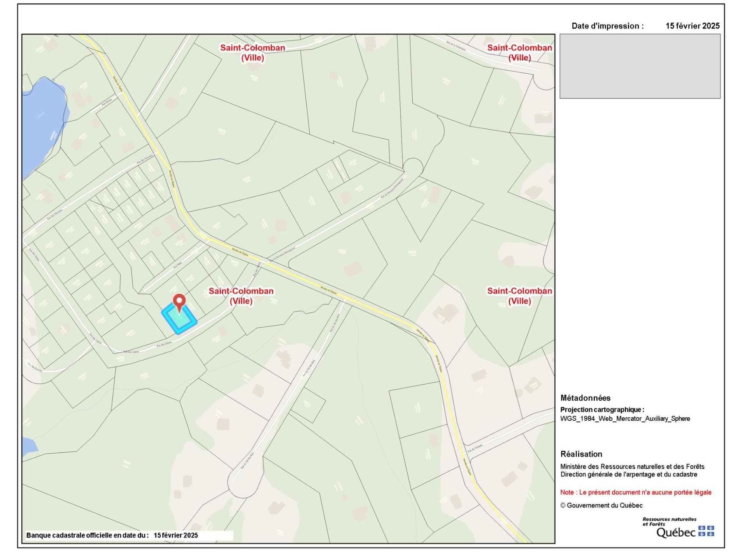The width and height of the screenshot is (747, 560).
Task: Click the © Gouvernement du Québec text
Action: click(601, 506)
